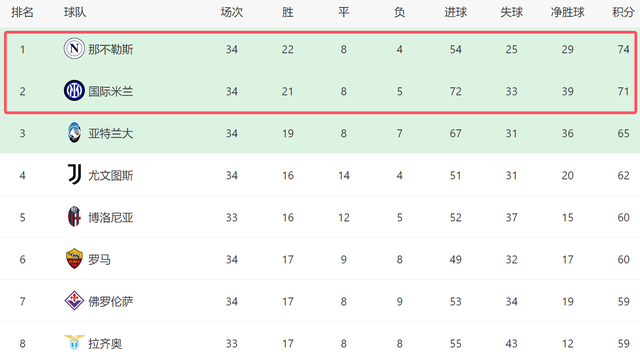Click the 净胜球 column header
This screenshot has width=640, height=361.
(567, 12)
